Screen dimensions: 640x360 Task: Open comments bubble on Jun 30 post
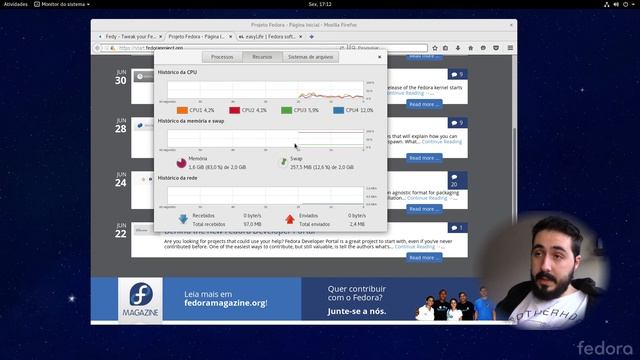(x=458, y=75)
